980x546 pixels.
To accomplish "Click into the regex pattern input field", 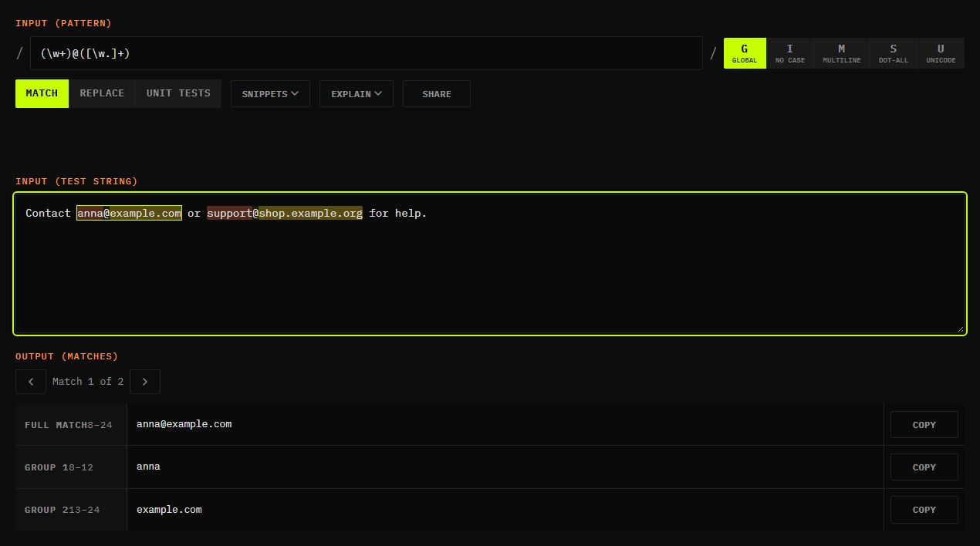I will point(366,53).
